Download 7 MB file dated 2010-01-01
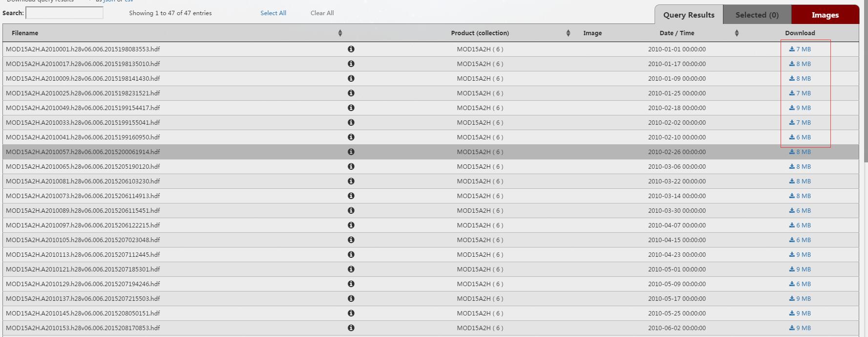868x337 pixels. tap(800, 49)
